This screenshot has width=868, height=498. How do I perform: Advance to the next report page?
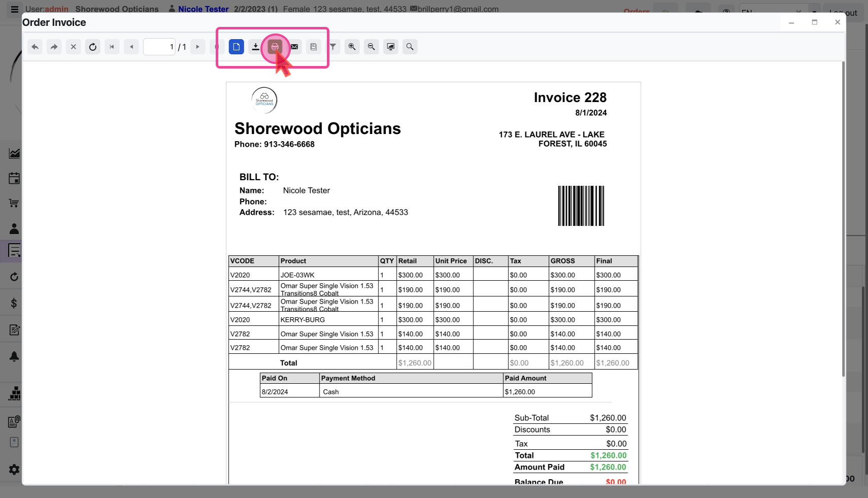[197, 47]
